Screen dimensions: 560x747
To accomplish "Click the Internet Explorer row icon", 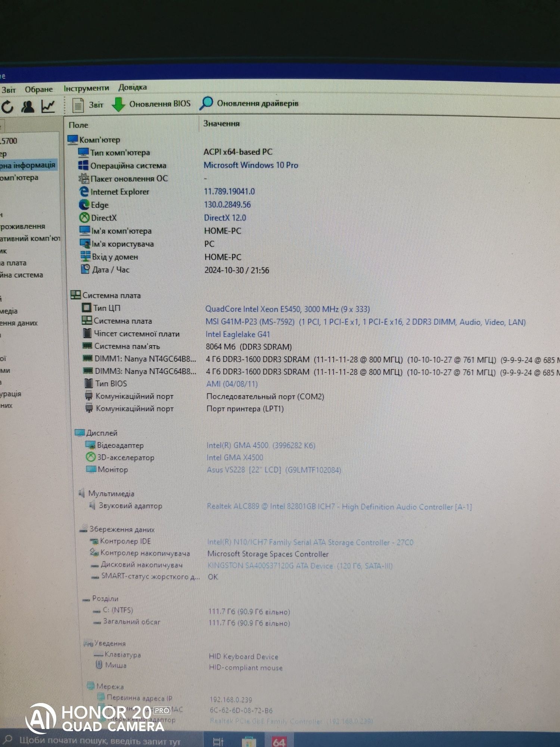I will click(x=84, y=192).
